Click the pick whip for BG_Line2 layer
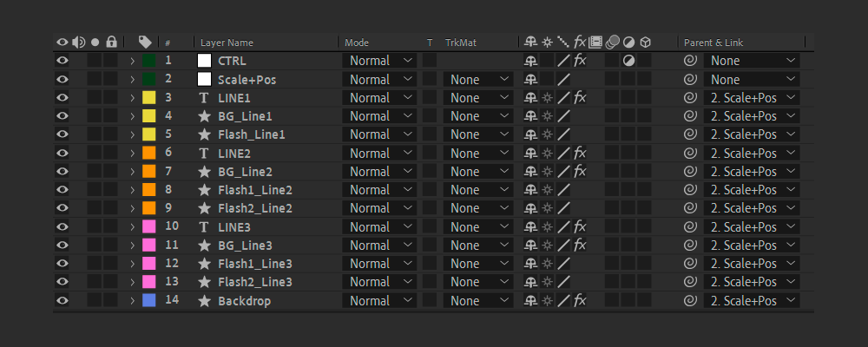Screen dimensions: 868x347 (690, 172)
